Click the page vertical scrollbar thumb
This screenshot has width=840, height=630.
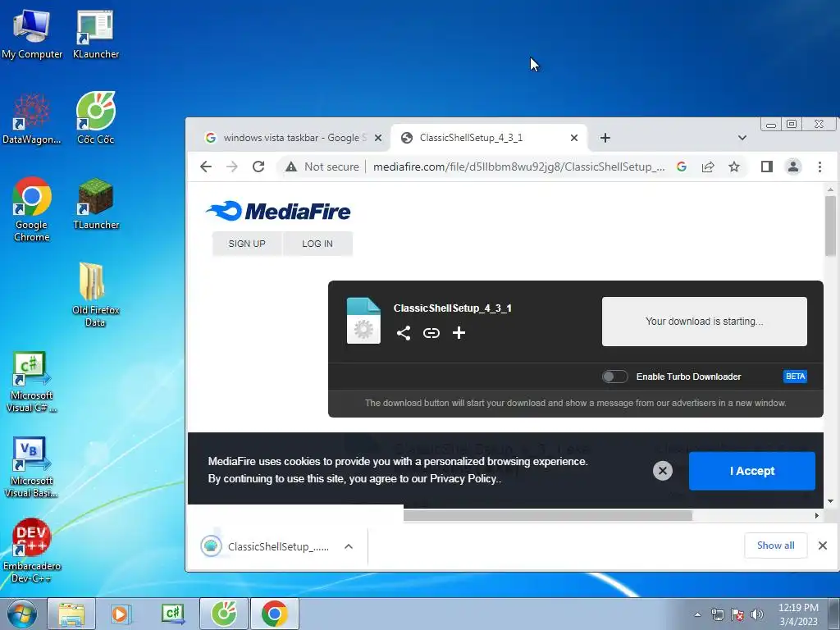click(x=830, y=226)
